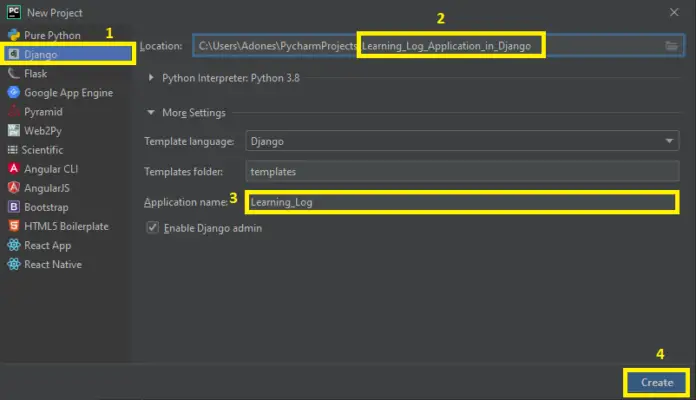Collapse the More Settings section
Viewport: 696px width, 400px height.
tap(152, 113)
